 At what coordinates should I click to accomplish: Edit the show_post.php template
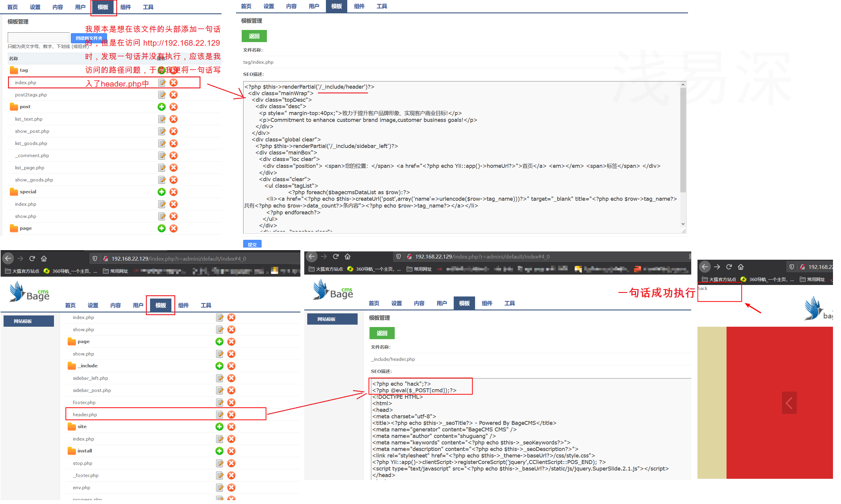[162, 131]
